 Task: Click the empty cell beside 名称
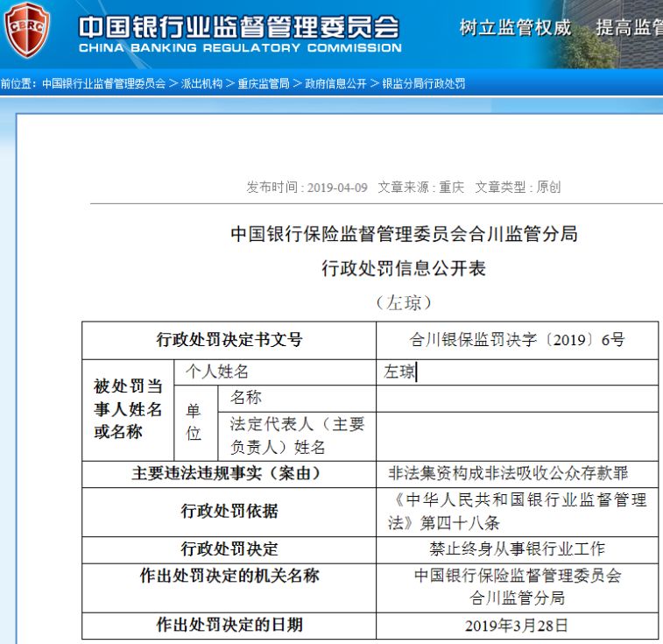(x=517, y=399)
